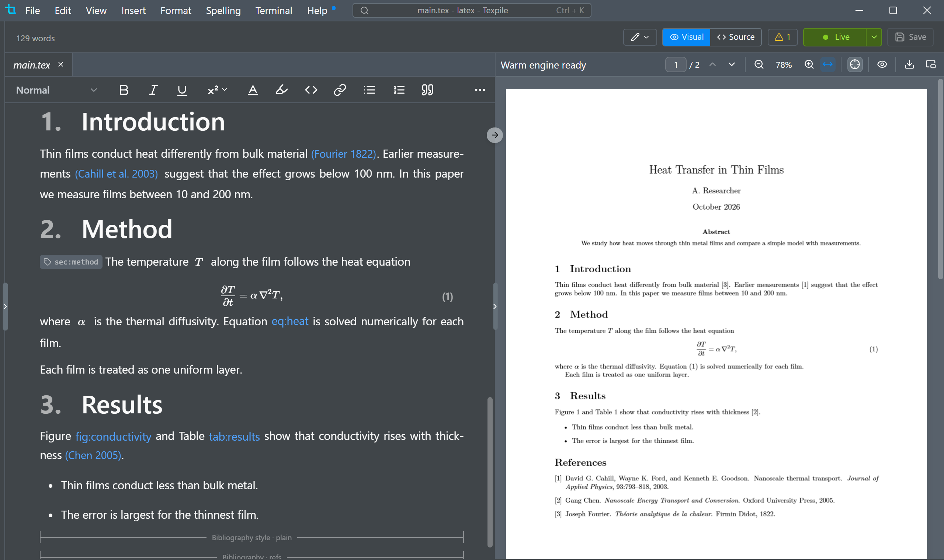Viewport: 944px width, 560px height.
Task: Fit PDF preview to width
Action: click(x=827, y=64)
